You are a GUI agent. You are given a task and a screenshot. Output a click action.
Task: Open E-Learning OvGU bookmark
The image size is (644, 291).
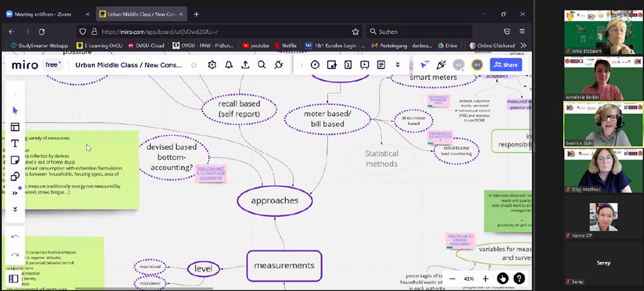(x=100, y=46)
